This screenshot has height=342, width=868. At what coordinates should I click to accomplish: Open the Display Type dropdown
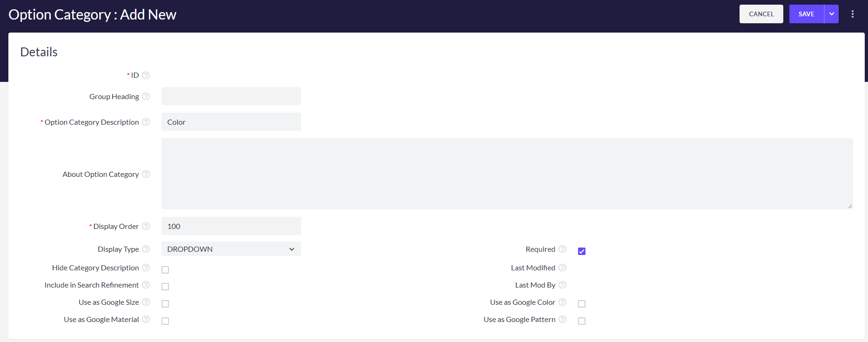coord(231,249)
